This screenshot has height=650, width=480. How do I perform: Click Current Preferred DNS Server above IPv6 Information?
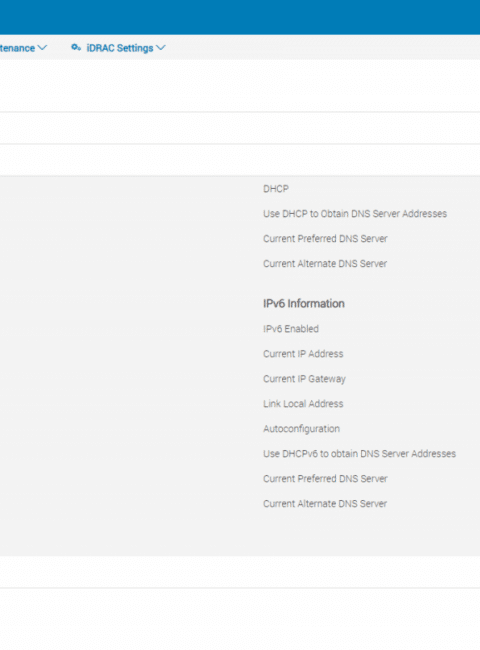[x=325, y=239]
